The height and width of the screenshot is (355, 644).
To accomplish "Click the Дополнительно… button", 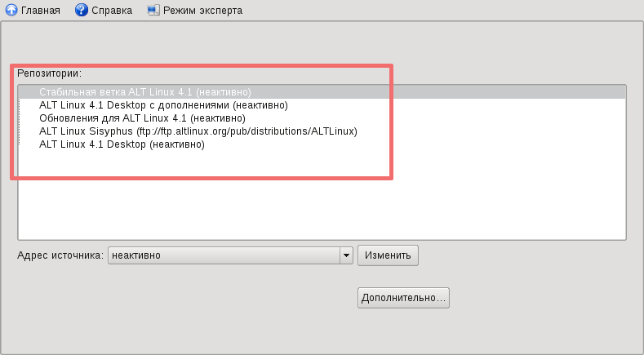I will pyautogui.click(x=404, y=298).
